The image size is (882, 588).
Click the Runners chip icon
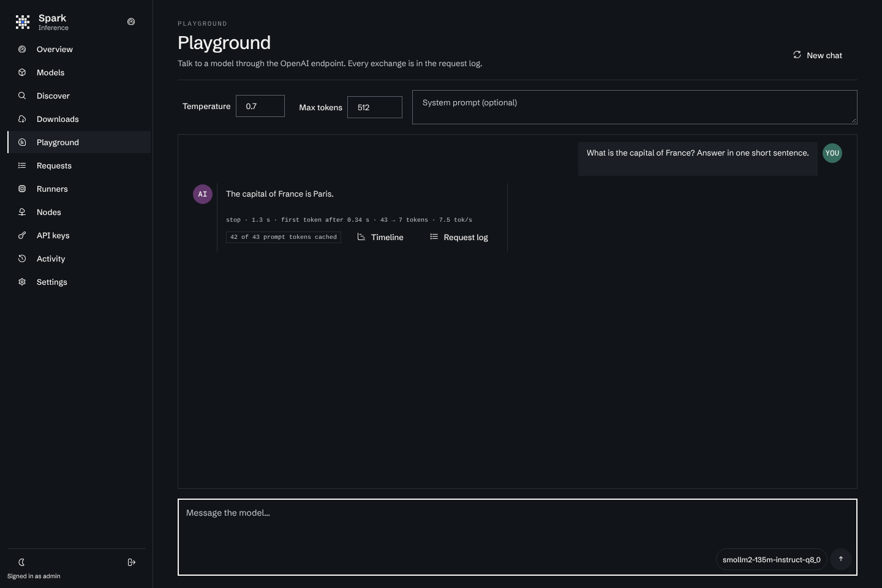(x=22, y=189)
